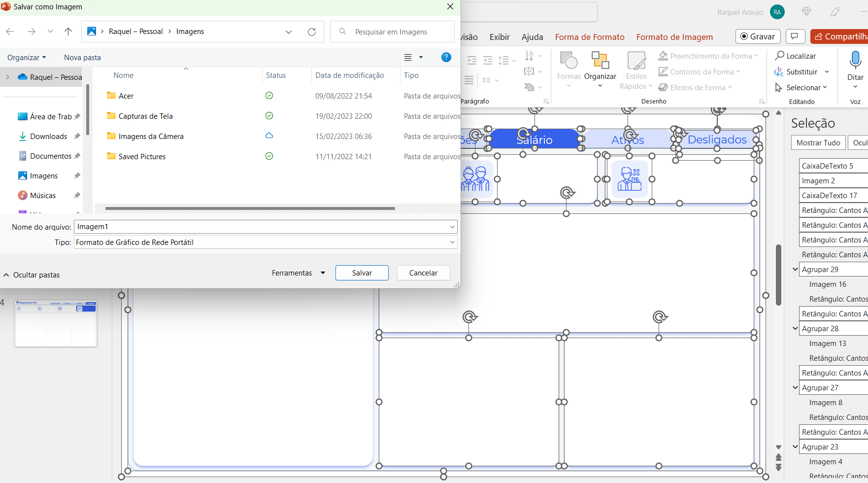The height and width of the screenshot is (483, 868).
Task: Click the refresh button in address bar
Action: click(312, 32)
